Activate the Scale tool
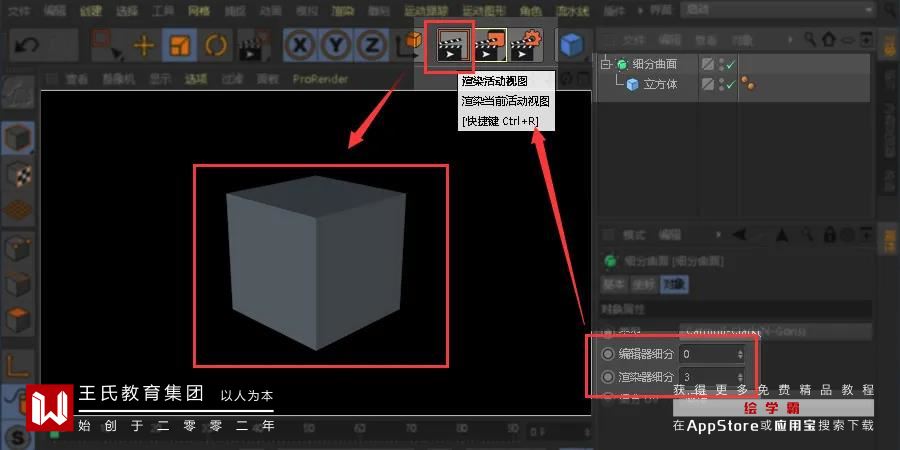 180,45
